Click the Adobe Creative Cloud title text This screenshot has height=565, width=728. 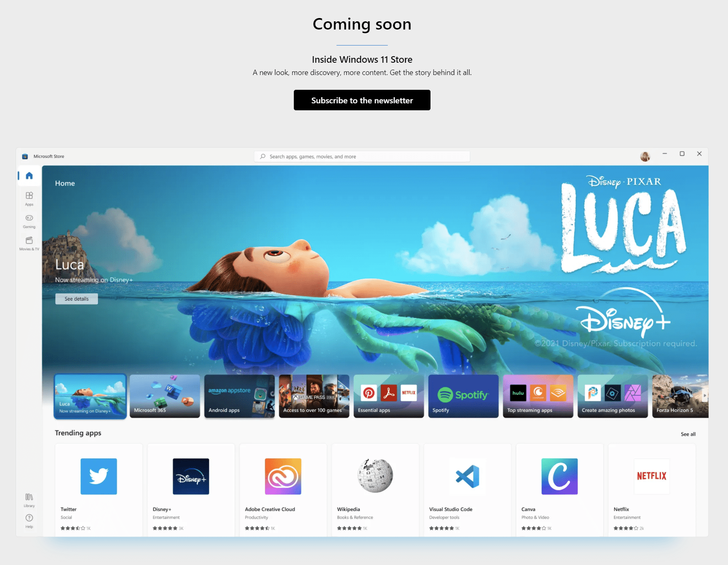click(x=270, y=509)
